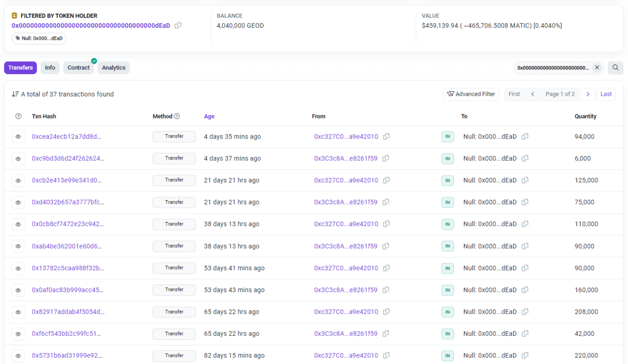Open the Contract tab
The image size is (628, 364).
click(79, 67)
